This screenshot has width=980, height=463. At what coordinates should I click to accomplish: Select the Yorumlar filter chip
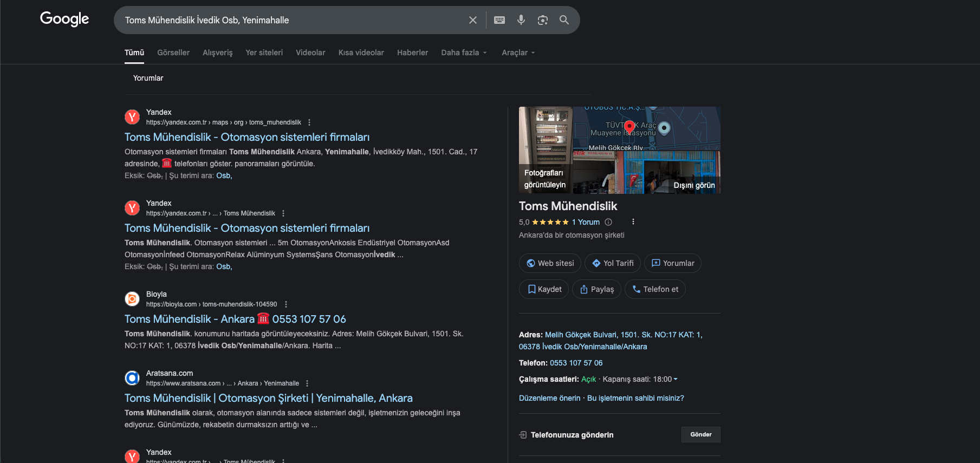[148, 78]
